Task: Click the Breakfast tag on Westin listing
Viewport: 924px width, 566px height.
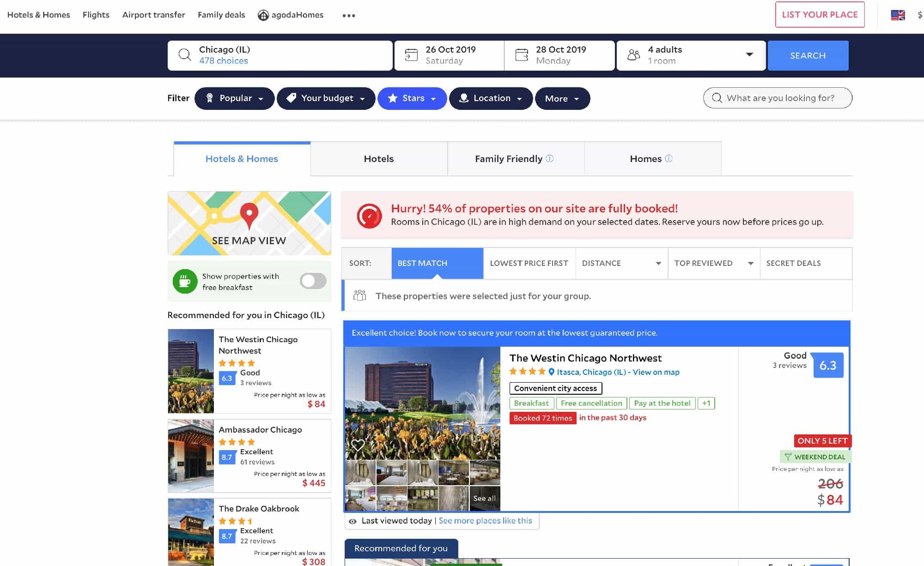Action: coord(531,403)
